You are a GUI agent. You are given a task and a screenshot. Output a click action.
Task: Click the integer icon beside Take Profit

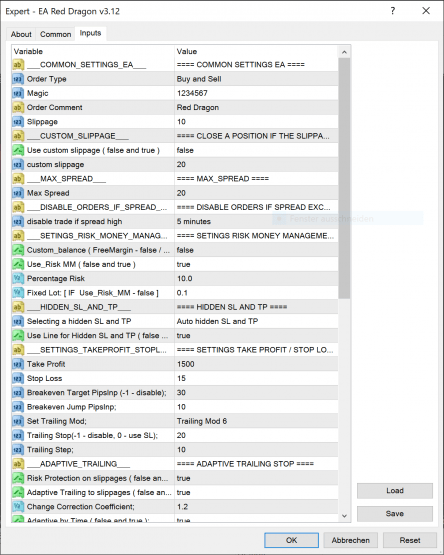(18, 364)
